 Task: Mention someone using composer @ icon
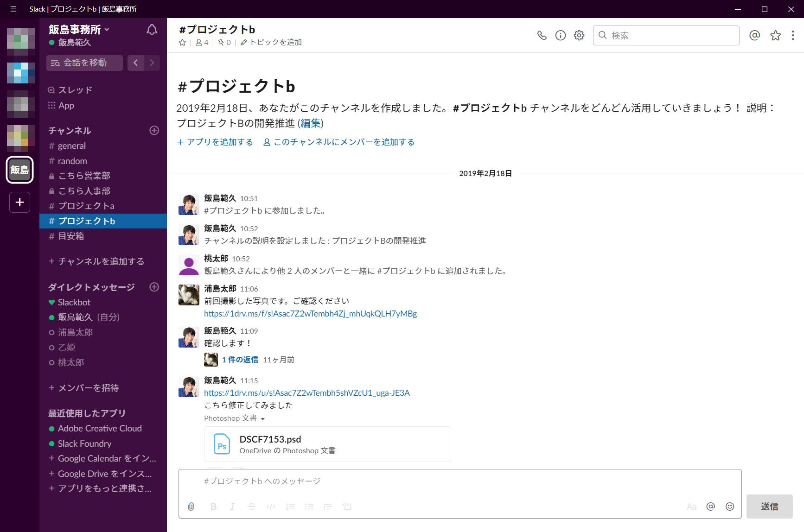coord(710,507)
